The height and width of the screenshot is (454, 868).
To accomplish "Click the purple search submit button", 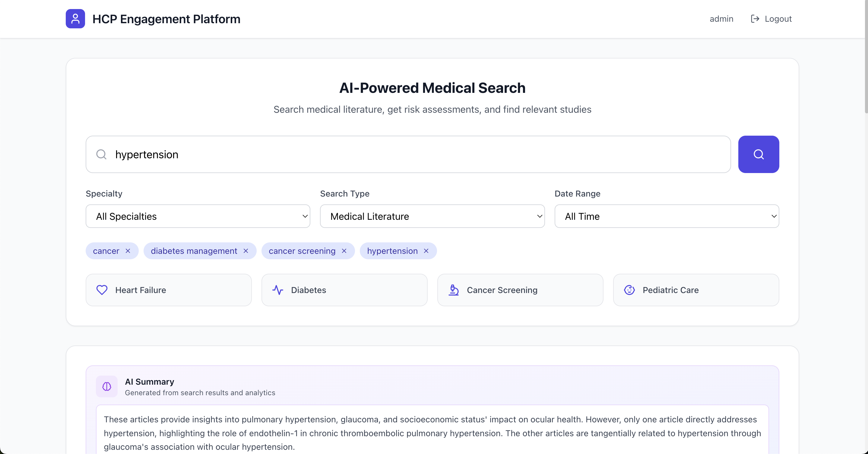I will (758, 154).
